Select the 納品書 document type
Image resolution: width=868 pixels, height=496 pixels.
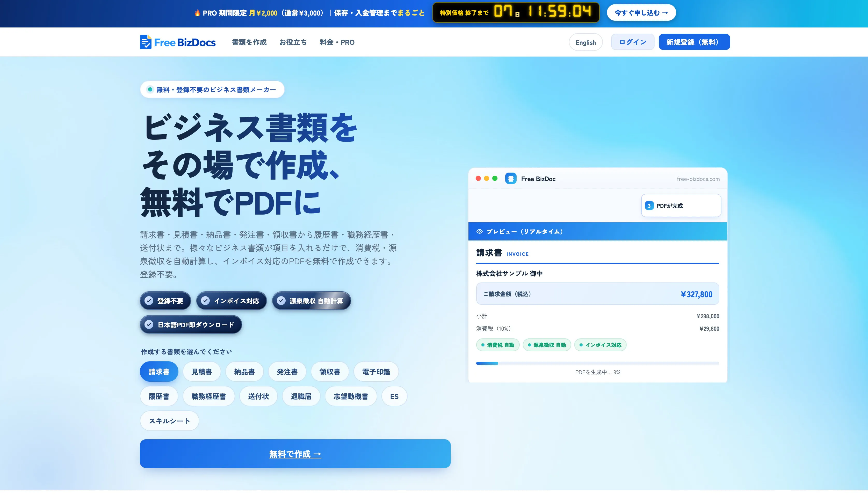(244, 372)
